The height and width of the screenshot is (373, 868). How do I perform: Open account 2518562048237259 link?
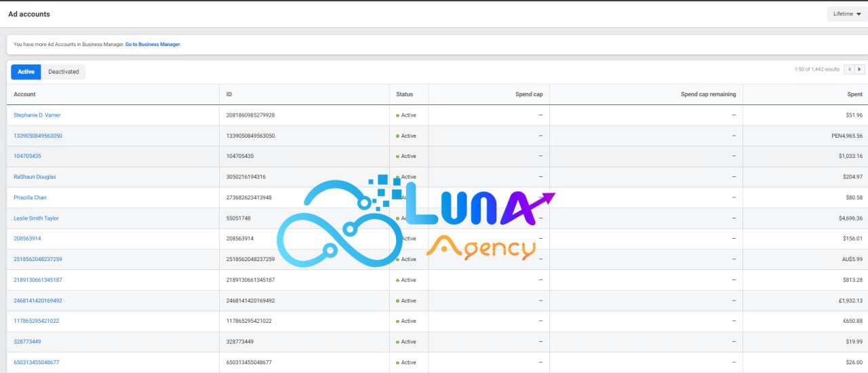point(38,259)
